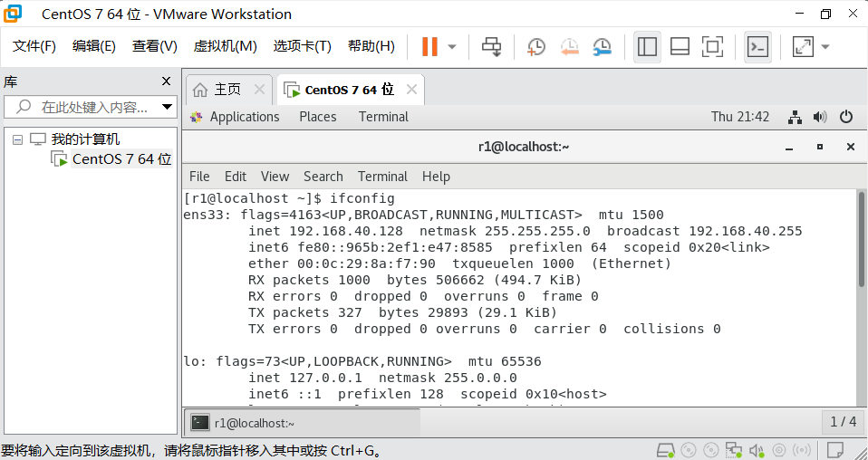Open the library search filter dropdown
This screenshot has width=868, height=460.
point(168,107)
